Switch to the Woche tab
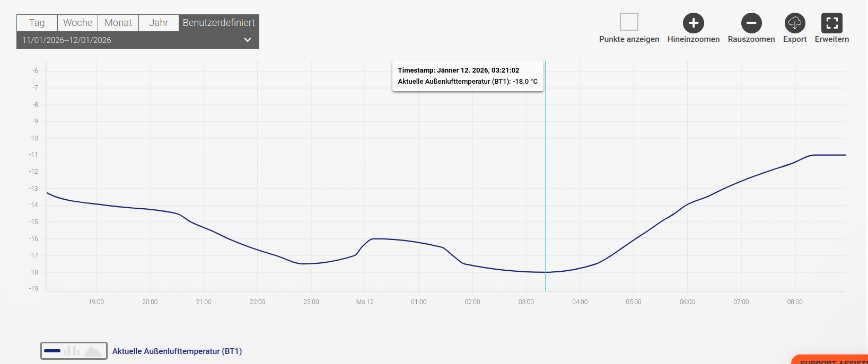 click(77, 23)
